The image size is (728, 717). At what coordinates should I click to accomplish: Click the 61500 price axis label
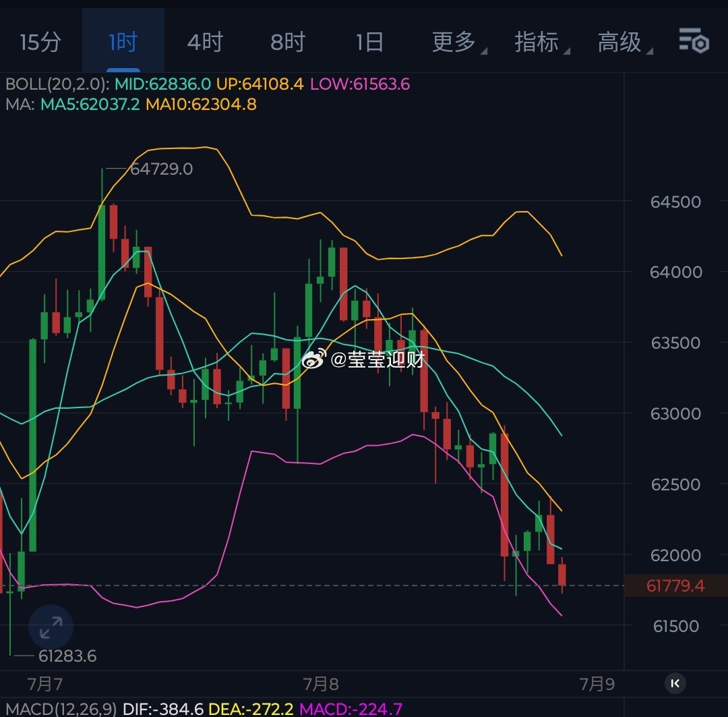pos(676,626)
